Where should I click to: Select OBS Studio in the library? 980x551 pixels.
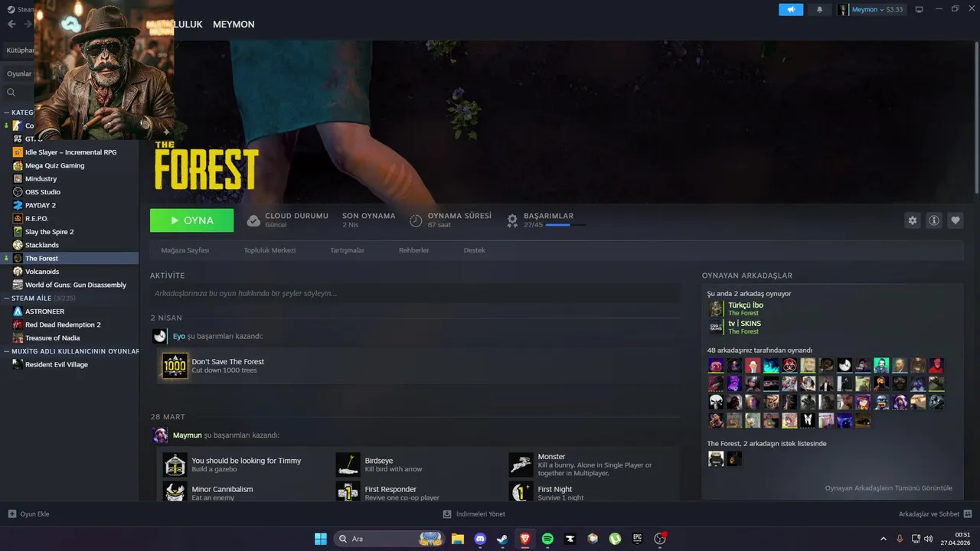pos(42,192)
